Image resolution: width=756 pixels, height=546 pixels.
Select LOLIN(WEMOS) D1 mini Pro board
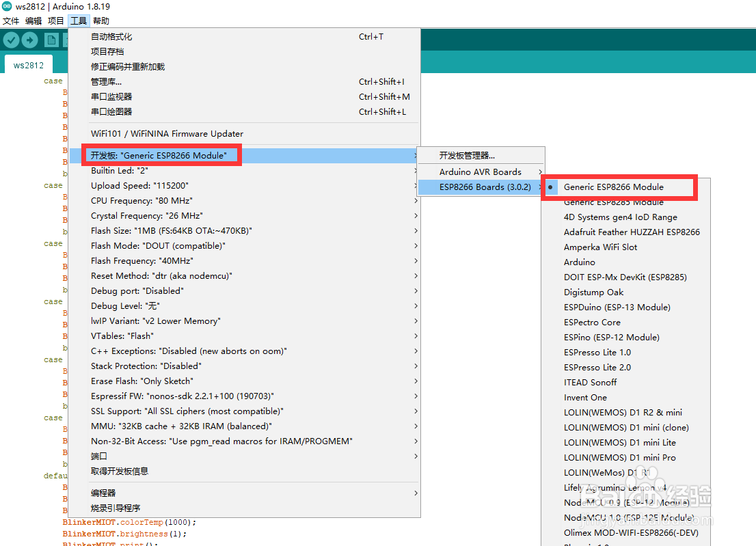[626, 457]
